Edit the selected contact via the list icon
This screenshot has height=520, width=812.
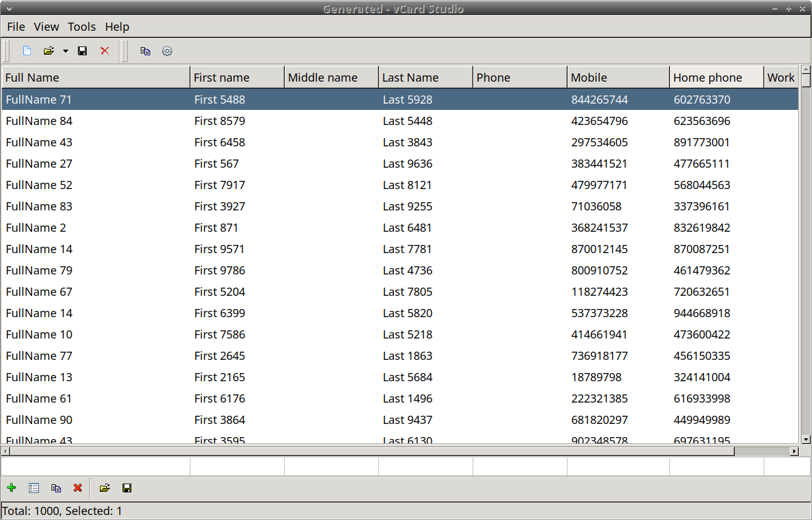click(x=34, y=488)
